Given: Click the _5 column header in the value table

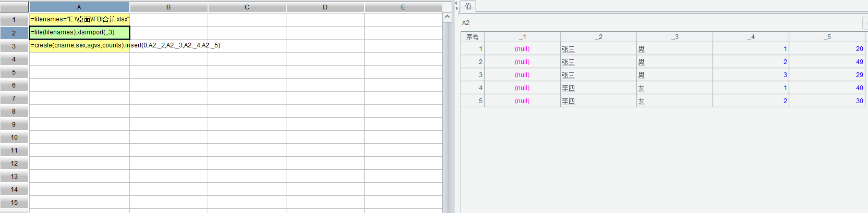Looking at the screenshot, I should click(827, 37).
